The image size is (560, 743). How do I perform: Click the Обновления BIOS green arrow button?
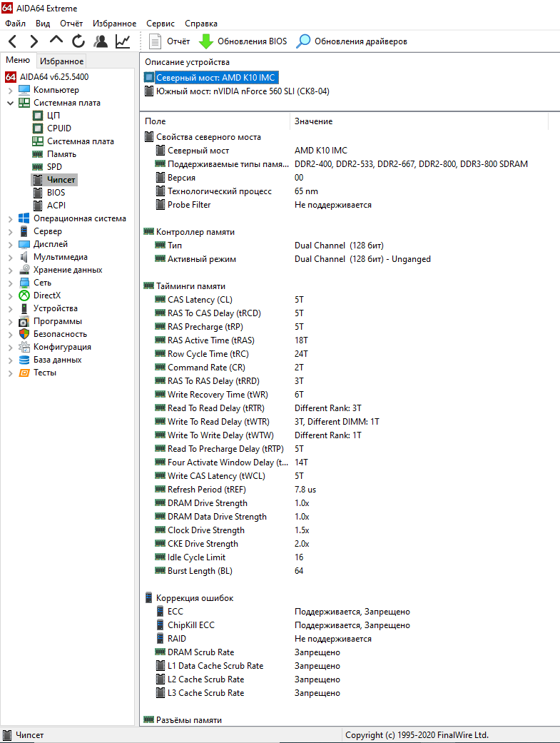coord(243,41)
